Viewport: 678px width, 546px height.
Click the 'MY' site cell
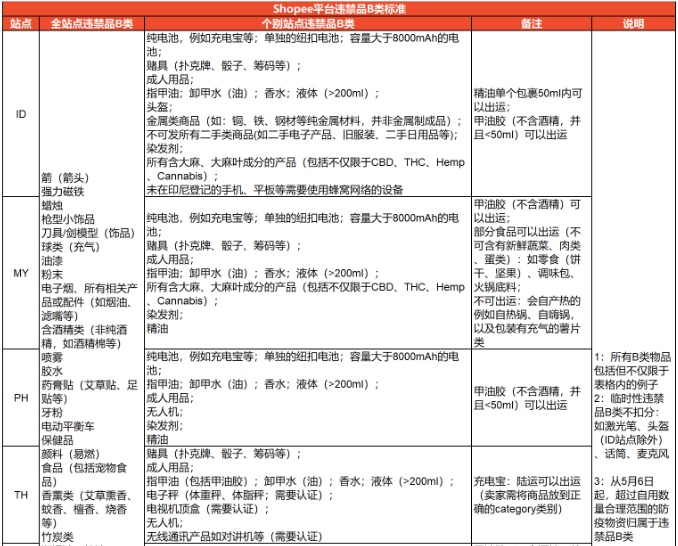(x=21, y=273)
